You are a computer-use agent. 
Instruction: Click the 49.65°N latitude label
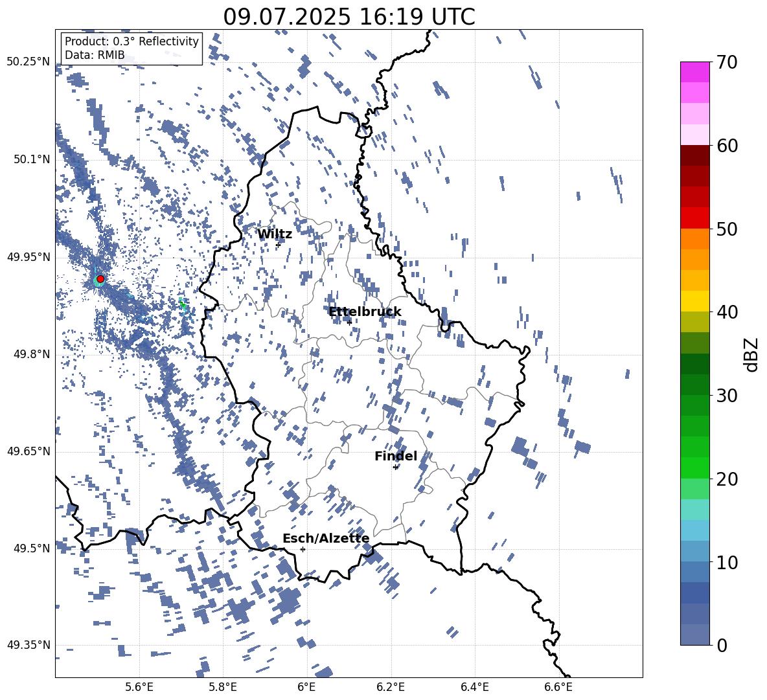[x=29, y=451]
